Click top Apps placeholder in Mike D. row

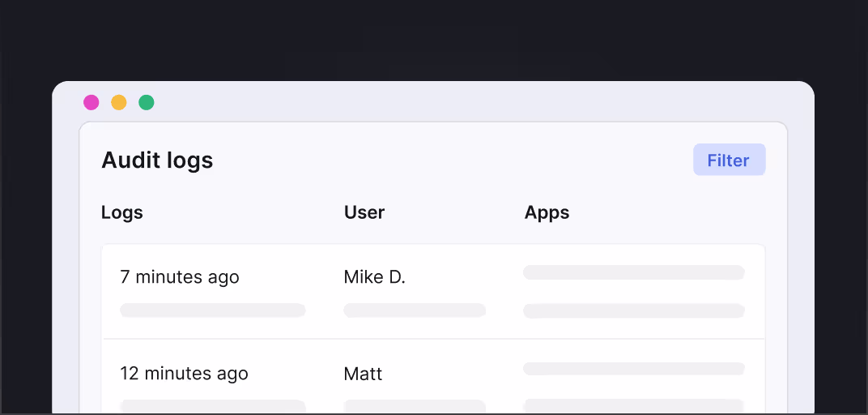coord(634,272)
